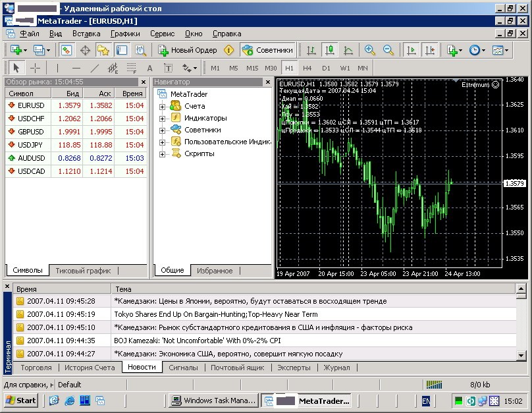Switch to the История Счета tab
The width and height of the screenshot is (532, 413).
[x=90, y=368]
